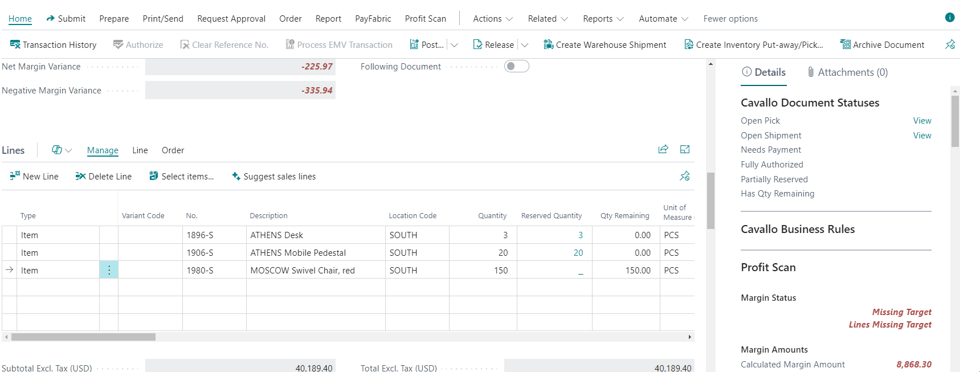Click the Delete Line icon
The width and height of the screenshot is (980, 372).
click(x=80, y=176)
